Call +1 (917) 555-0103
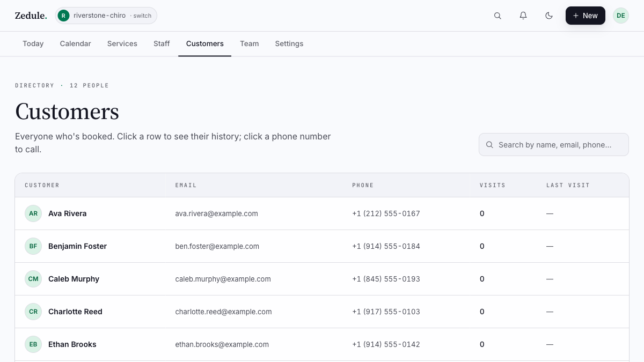 click(x=386, y=312)
